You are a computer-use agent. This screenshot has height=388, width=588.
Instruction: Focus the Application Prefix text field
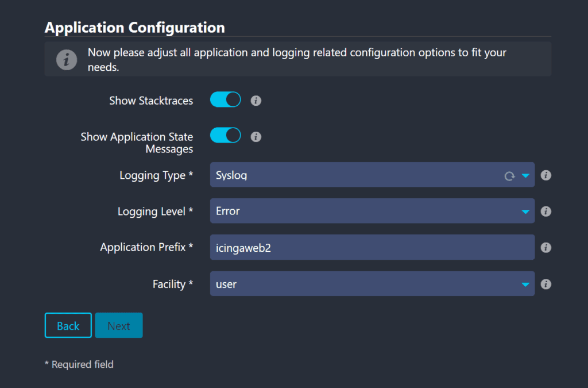[x=372, y=247]
